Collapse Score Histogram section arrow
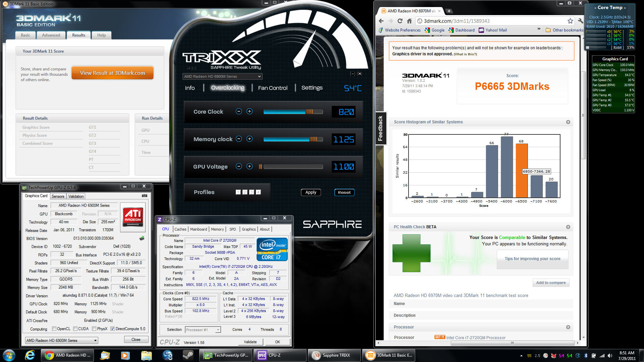 tap(568, 122)
